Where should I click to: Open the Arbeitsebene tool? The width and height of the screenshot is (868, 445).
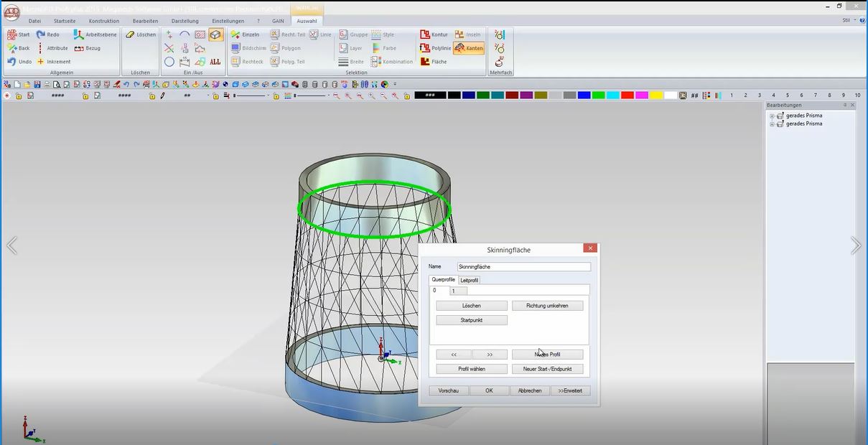95,34
